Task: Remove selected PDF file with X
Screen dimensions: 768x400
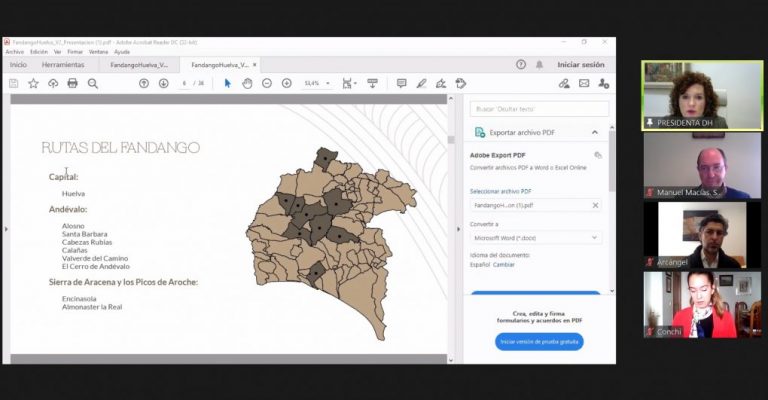Action: point(596,205)
